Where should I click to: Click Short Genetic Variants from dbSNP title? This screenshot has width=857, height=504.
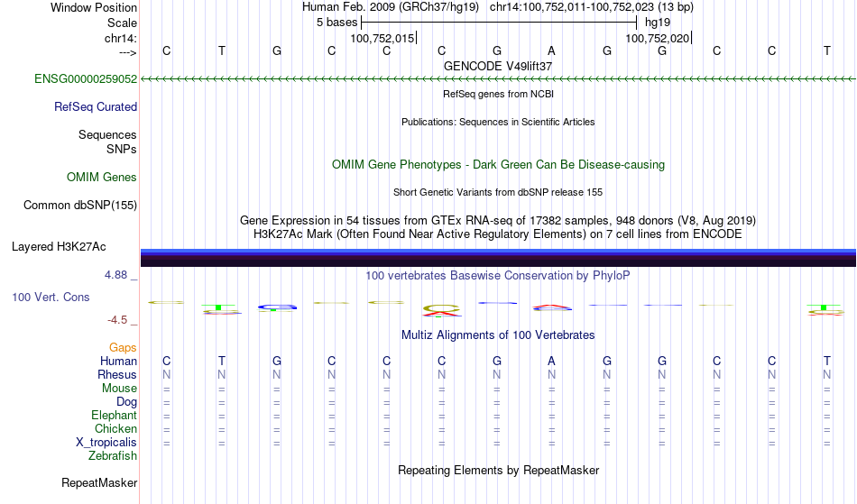[x=498, y=192]
